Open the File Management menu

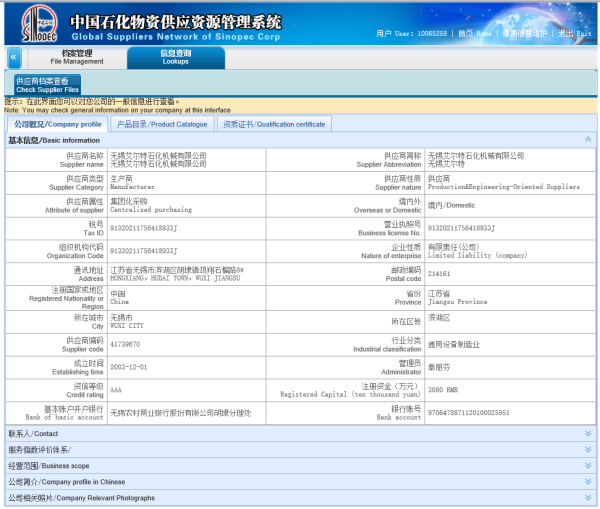(x=76, y=57)
